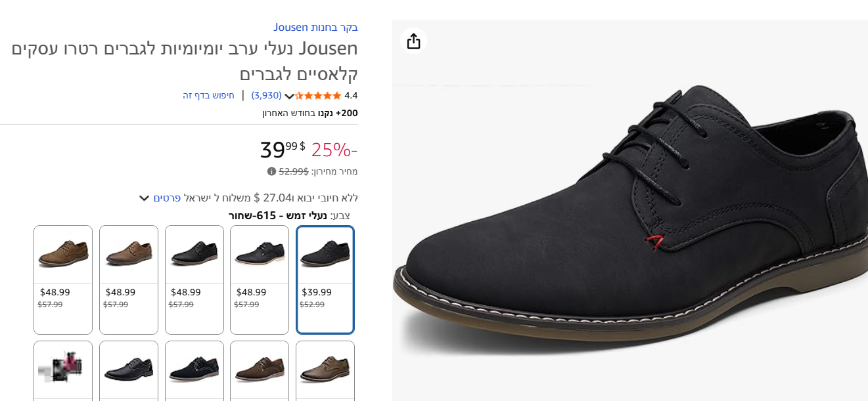Select the highlighted black swatch priced $39.99
Viewport: 868px width, 401px height.
click(x=325, y=280)
